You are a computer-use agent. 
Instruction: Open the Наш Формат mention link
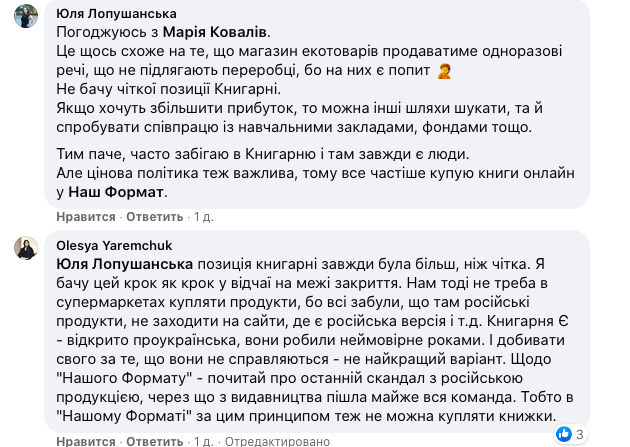coord(119,191)
